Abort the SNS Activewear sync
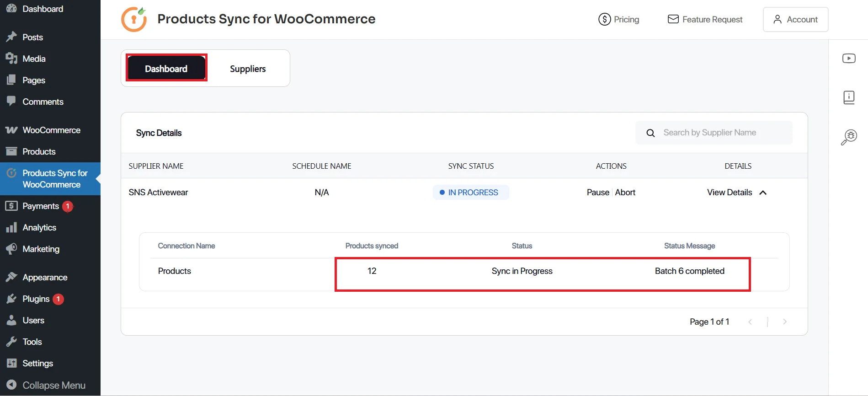The image size is (868, 396). 625,193
